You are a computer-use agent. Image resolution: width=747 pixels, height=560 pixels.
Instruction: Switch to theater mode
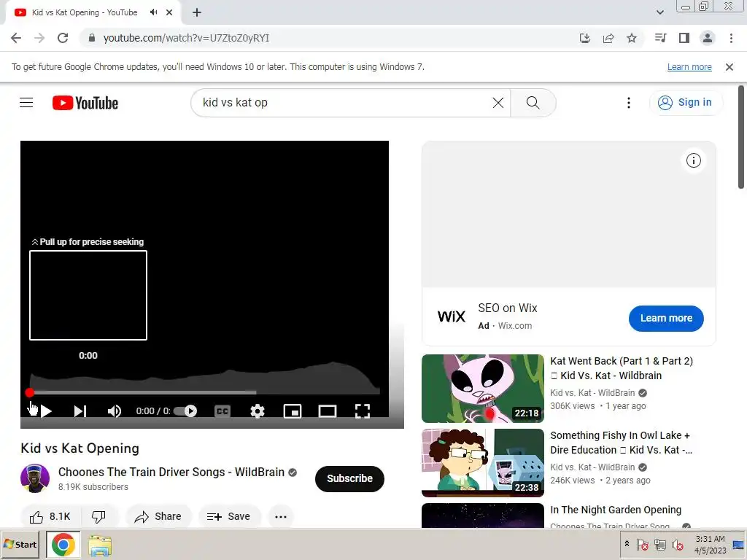tap(328, 411)
